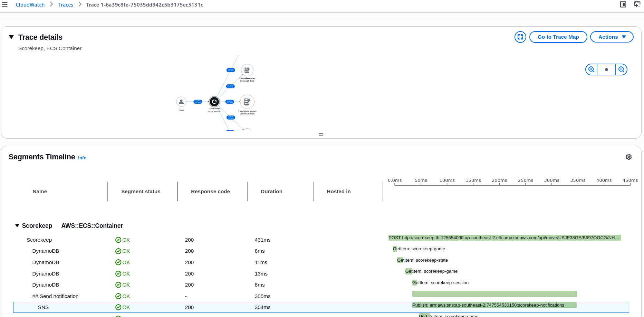The height and width of the screenshot is (317, 644).
Task: Select the SNS Publish segment bar
Action: [494, 305]
